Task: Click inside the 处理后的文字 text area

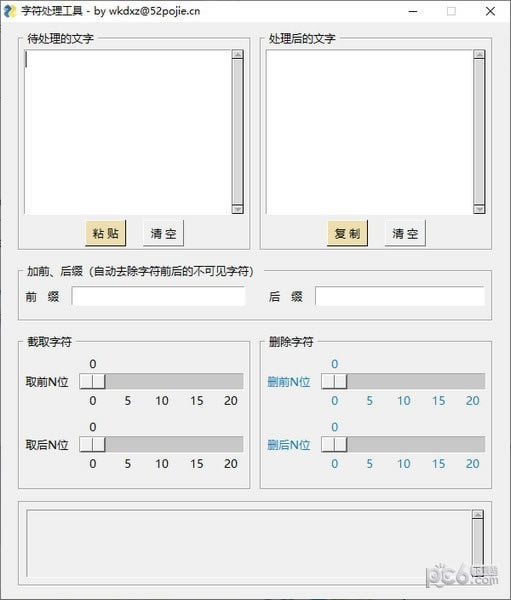Action: coord(370,132)
